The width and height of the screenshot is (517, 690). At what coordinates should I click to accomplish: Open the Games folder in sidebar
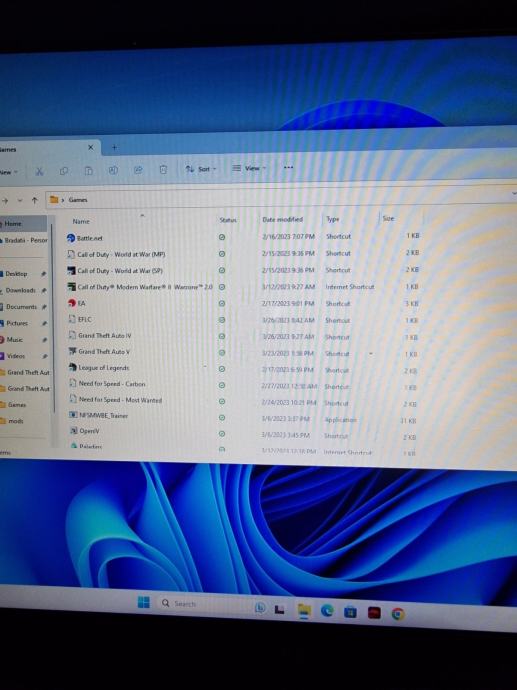[x=17, y=405]
